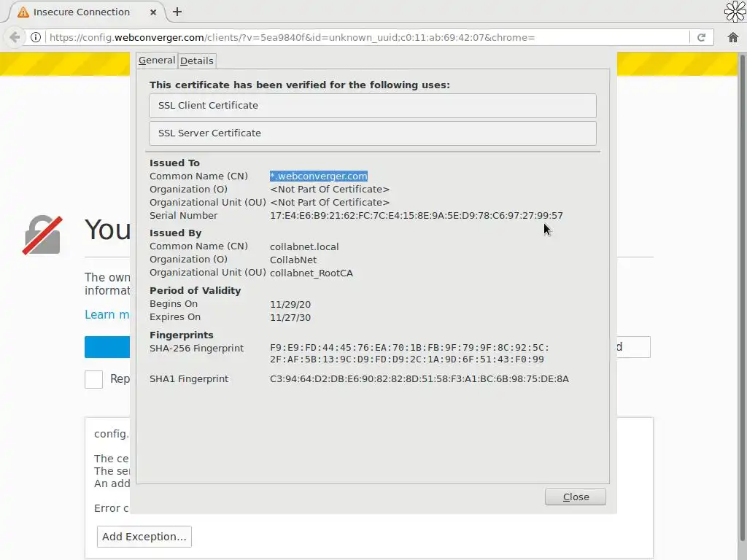Image resolution: width=747 pixels, height=560 pixels.
Task: Click the issuer name collabnet.local
Action: click(x=304, y=247)
